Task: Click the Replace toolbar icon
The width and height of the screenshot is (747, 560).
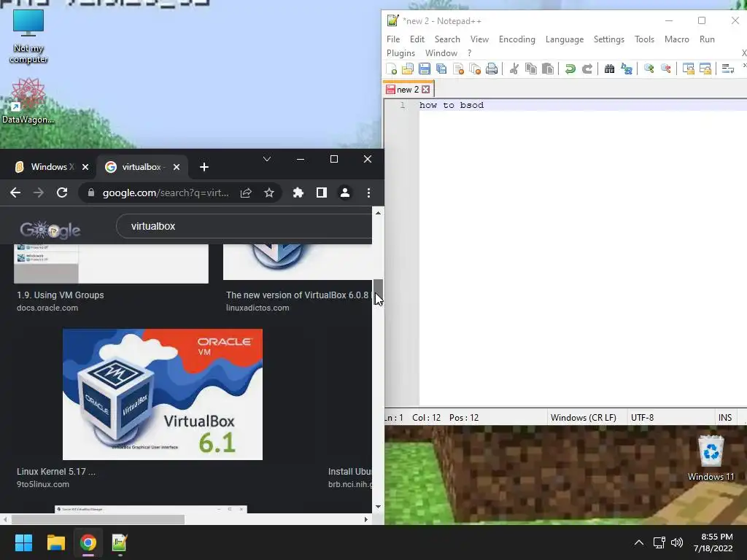Action: 627,69
